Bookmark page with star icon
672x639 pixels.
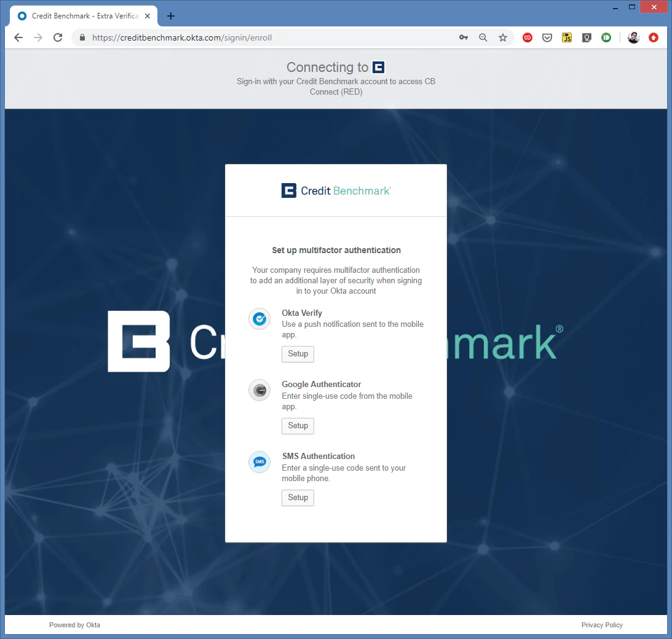503,37
